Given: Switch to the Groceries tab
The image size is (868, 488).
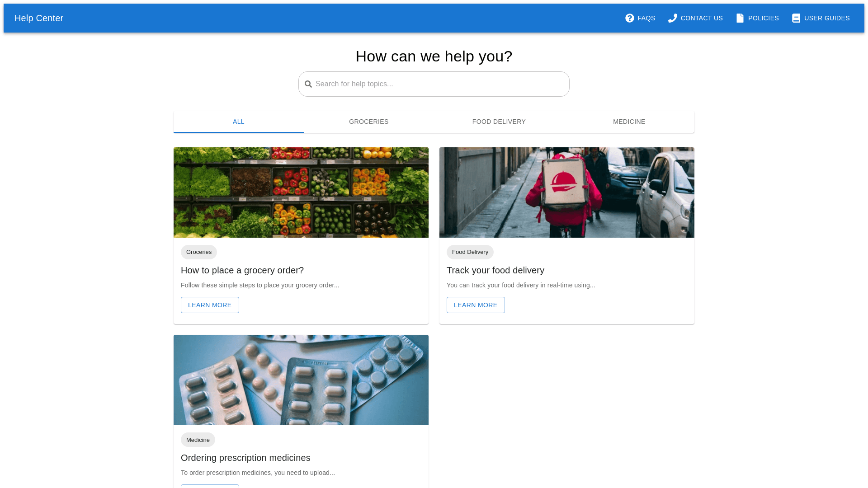Looking at the screenshot, I should pos(368,122).
